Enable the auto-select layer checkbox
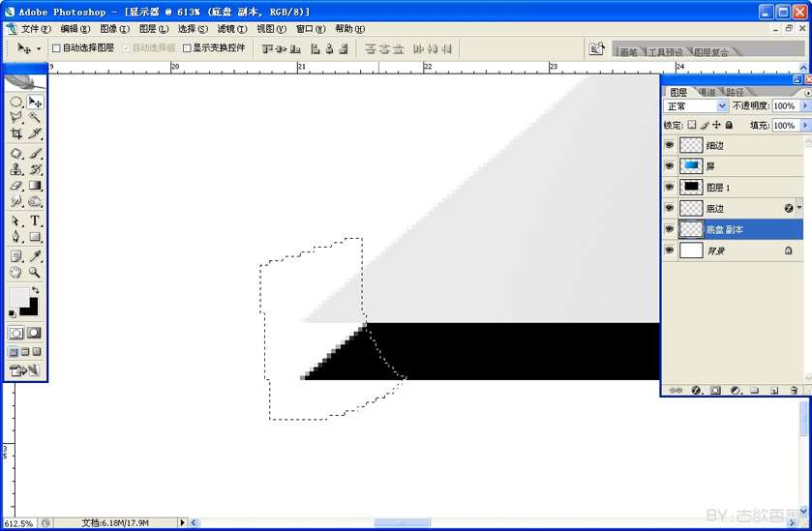The image size is (812, 531). [x=56, y=47]
